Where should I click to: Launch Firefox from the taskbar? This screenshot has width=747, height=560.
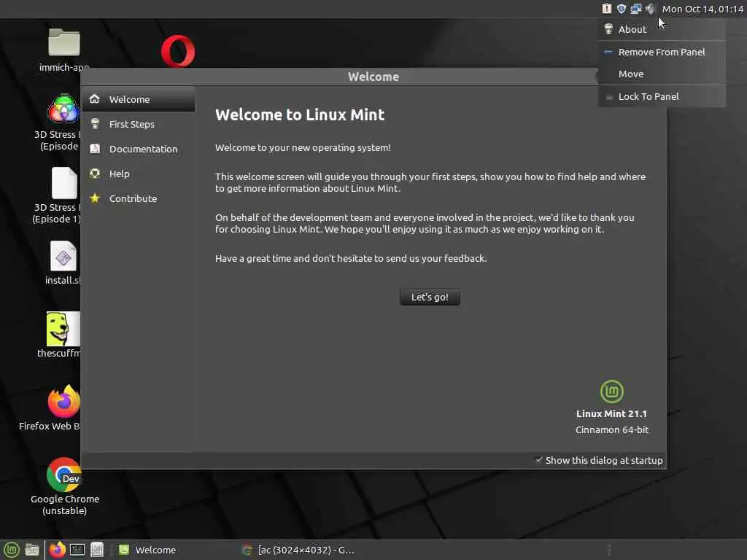[x=57, y=550]
